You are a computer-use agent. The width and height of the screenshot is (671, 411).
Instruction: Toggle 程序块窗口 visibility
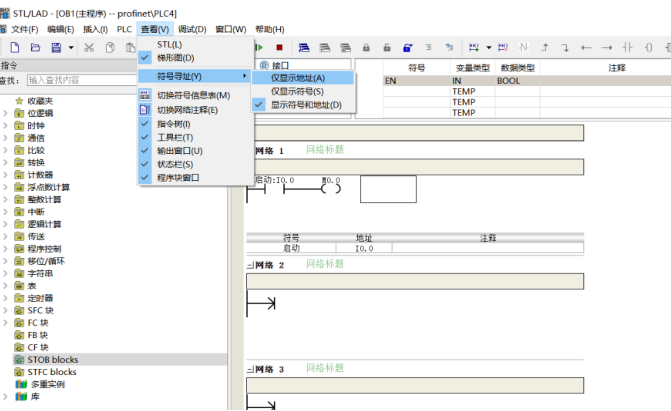click(196, 177)
